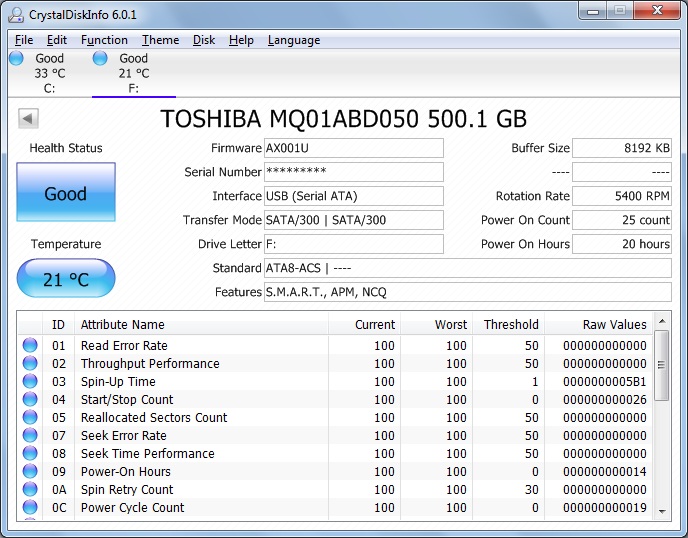Open the Theme menu
The width and height of the screenshot is (688, 538).
tap(160, 40)
